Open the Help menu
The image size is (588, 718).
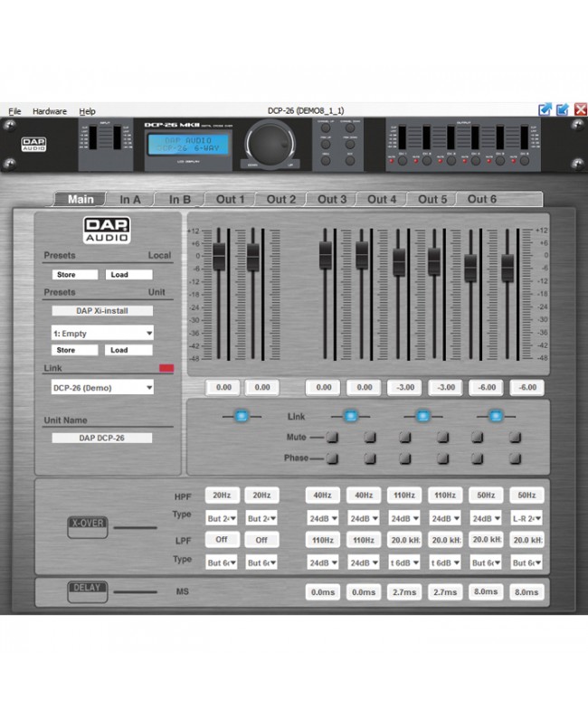coord(87,111)
